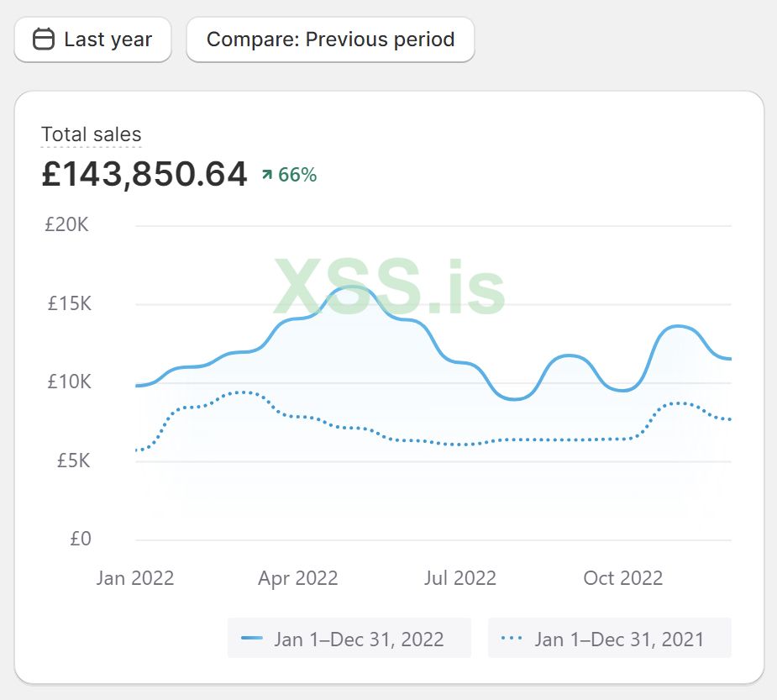Click the Apr 2022 axis label
Image resolution: width=777 pixels, height=700 pixels.
(x=298, y=578)
